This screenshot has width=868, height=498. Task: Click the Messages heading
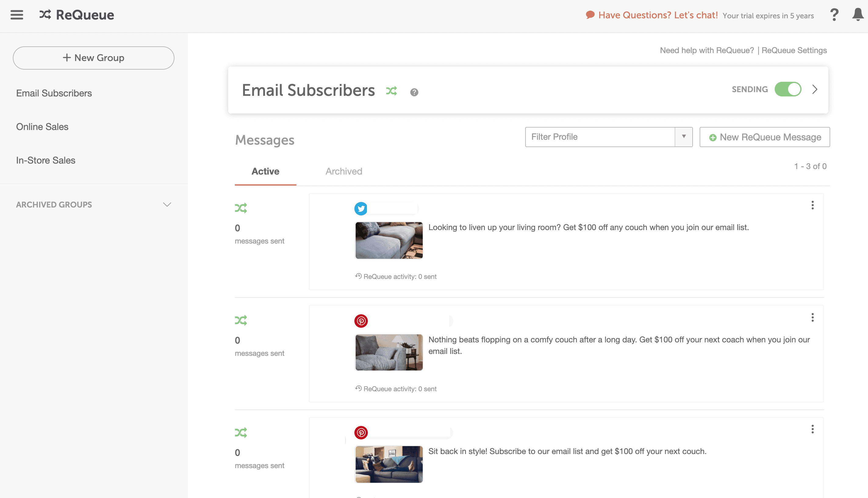pyautogui.click(x=265, y=140)
